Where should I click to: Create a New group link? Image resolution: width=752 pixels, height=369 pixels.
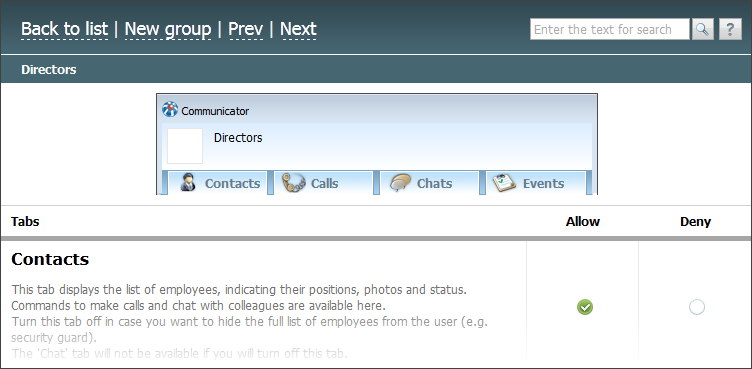[x=168, y=29]
